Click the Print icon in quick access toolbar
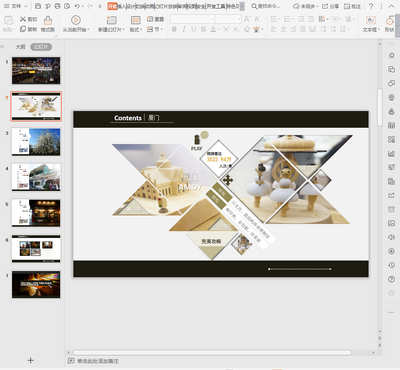Image resolution: width=400 pixels, height=370 pixels. click(x=57, y=6)
